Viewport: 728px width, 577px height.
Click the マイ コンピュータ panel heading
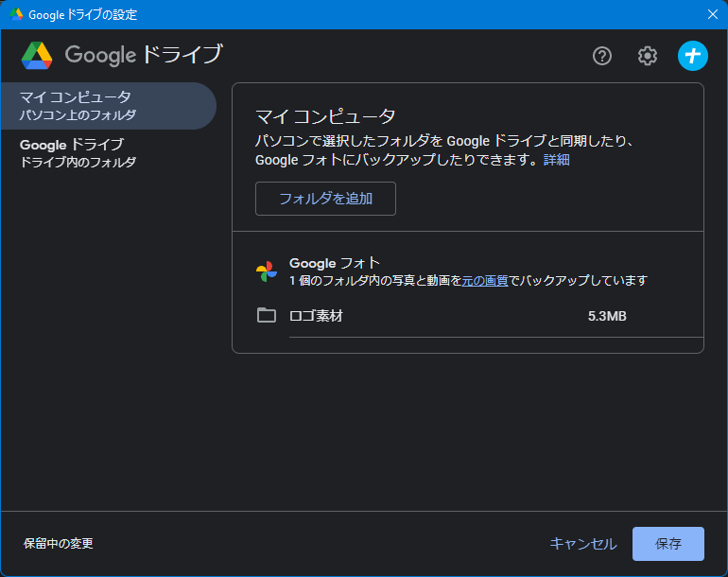(x=325, y=116)
